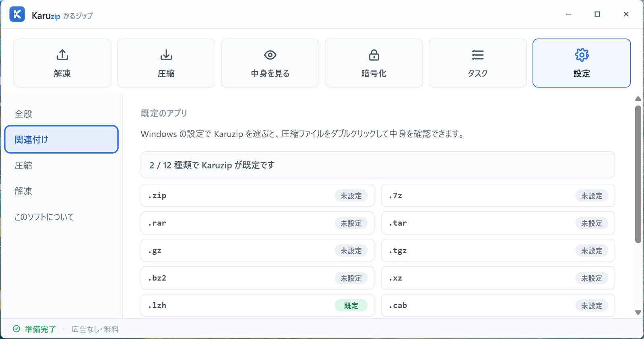This screenshot has height=339, width=644.
Task: Open the 圧縮 compress tab
Action: pos(166,63)
